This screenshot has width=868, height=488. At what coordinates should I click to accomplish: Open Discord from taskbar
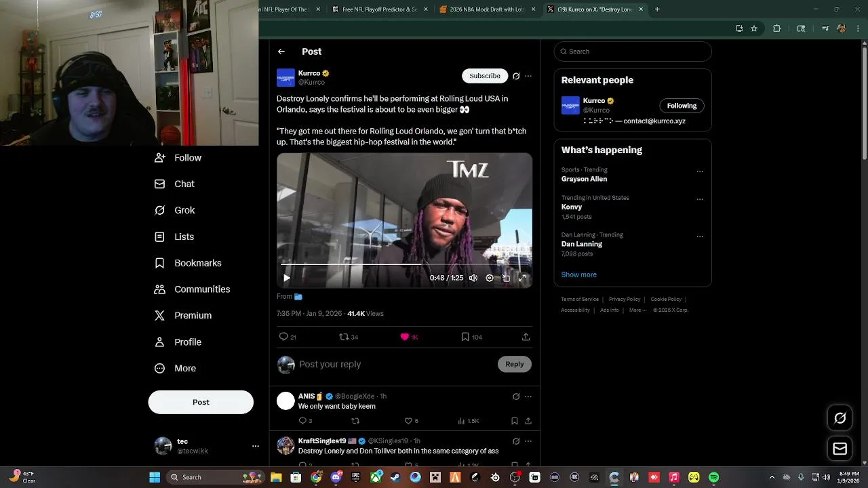[336, 477]
